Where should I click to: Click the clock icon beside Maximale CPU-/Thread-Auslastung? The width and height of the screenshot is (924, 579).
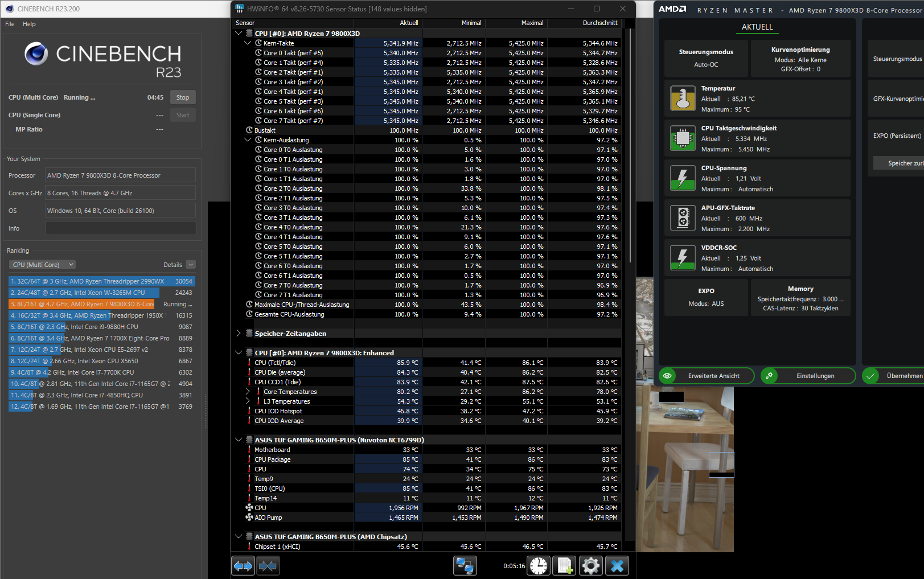point(249,305)
